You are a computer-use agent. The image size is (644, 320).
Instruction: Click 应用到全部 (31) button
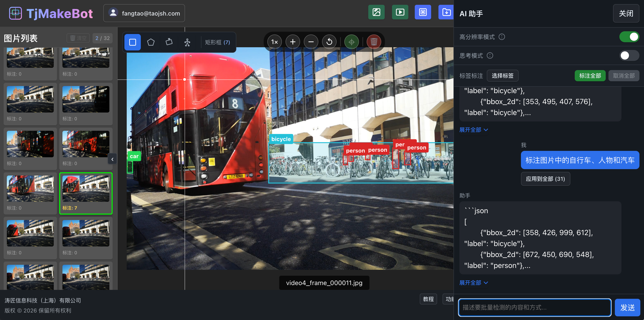pyautogui.click(x=545, y=179)
